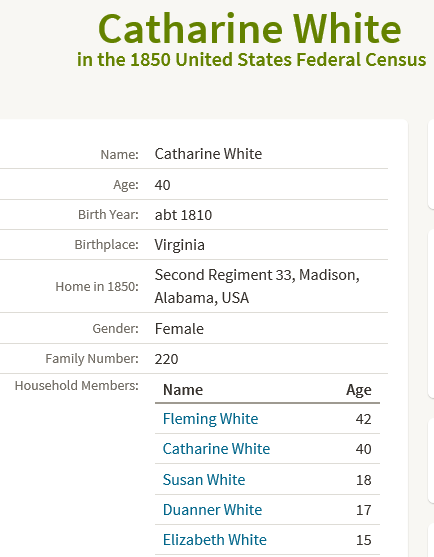Open Duanner White's record link
Image resolution: width=434 pixels, height=557 pixels.
tap(212, 510)
